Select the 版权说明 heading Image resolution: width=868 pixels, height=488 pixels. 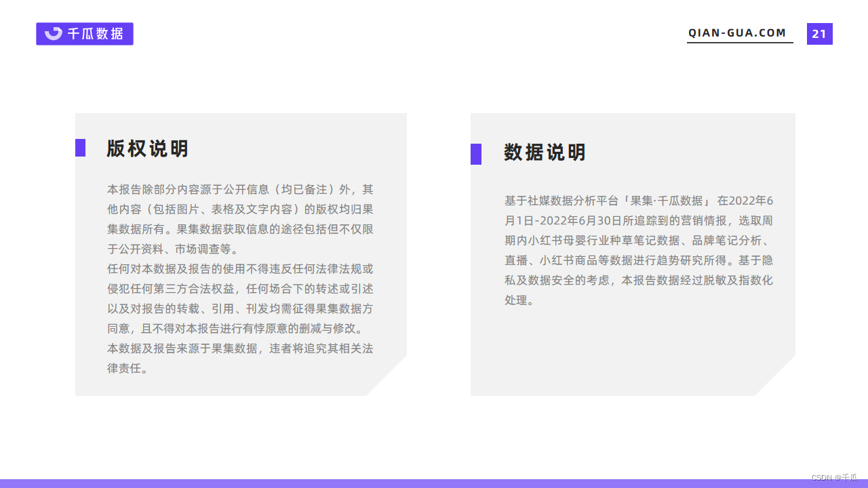tap(148, 148)
